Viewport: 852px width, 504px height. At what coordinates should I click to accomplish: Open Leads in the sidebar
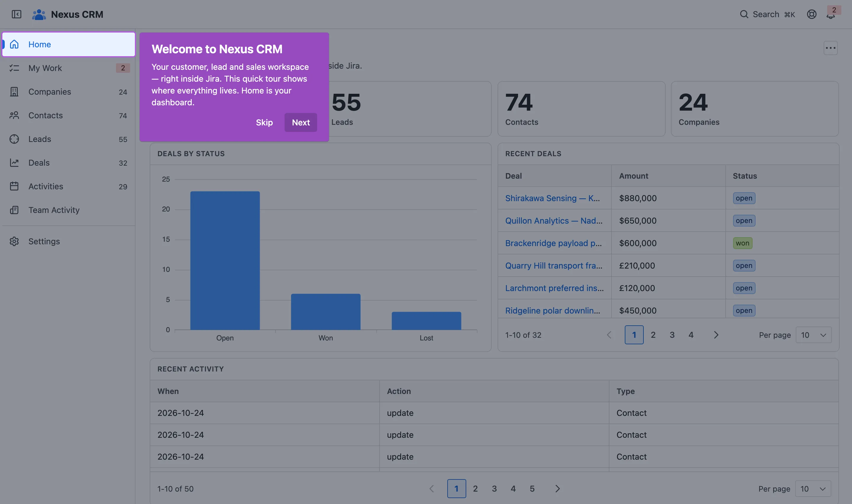pyautogui.click(x=69, y=139)
